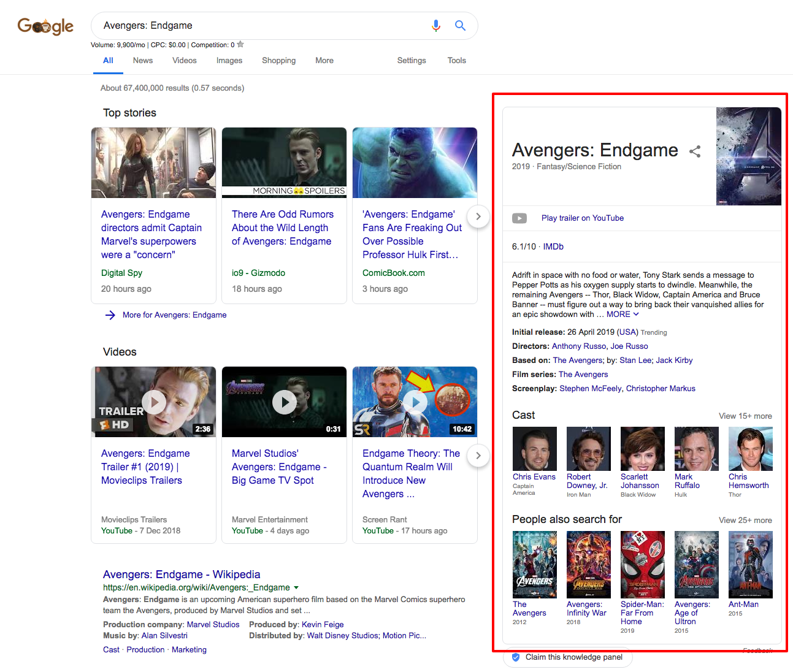
Task: Open Christopher Markus screenplay link
Action: coord(661,389)
